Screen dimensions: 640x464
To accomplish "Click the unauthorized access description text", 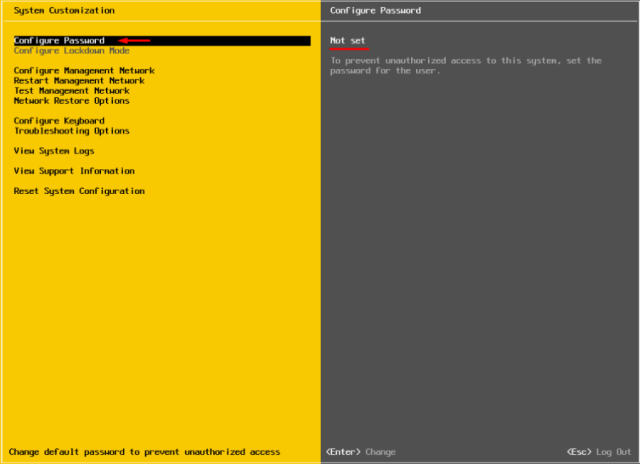I will [x=466, y=66].
